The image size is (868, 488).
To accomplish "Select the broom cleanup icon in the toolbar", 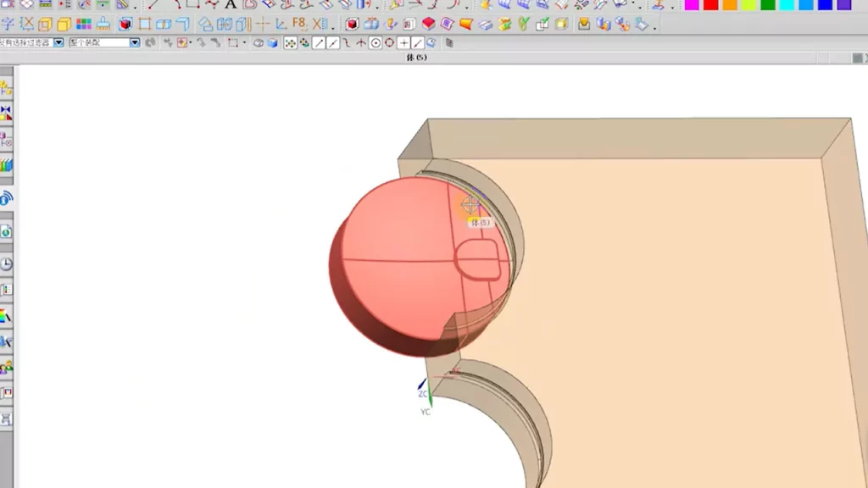I will pyautogui.click(x=105, y=25).
